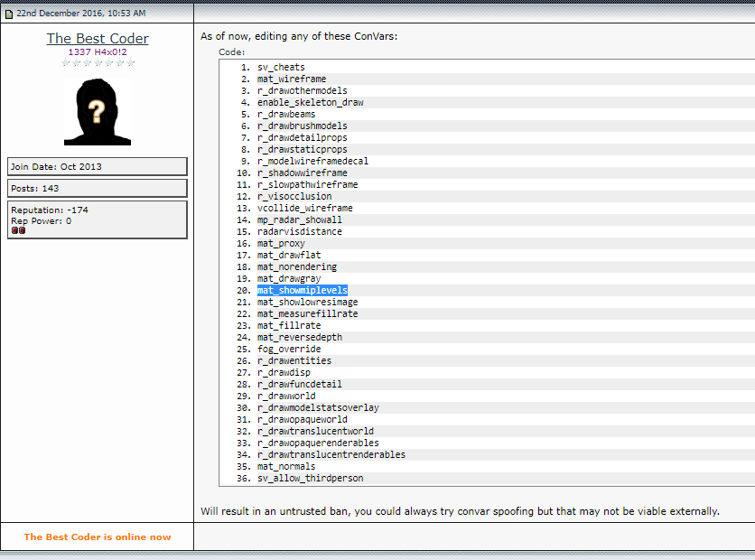Click the post document icon beside the date
755x560 pixels.
pos(9,14)
